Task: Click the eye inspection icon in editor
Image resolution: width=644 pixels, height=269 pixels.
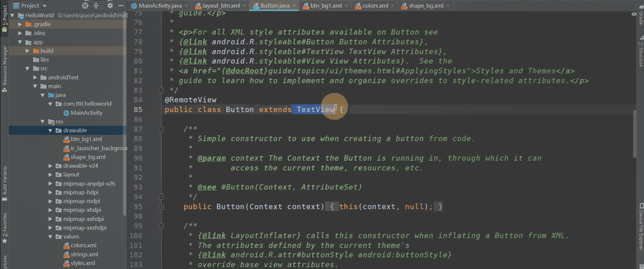Action: coord(634,14)
